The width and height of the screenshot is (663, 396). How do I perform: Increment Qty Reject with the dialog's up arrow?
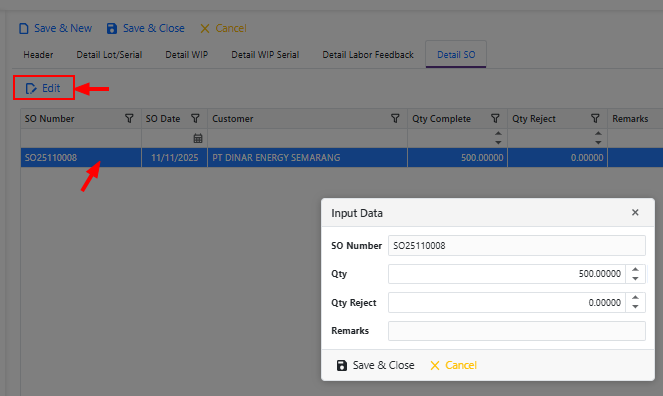pyautogui.click(x=635, y=298)
